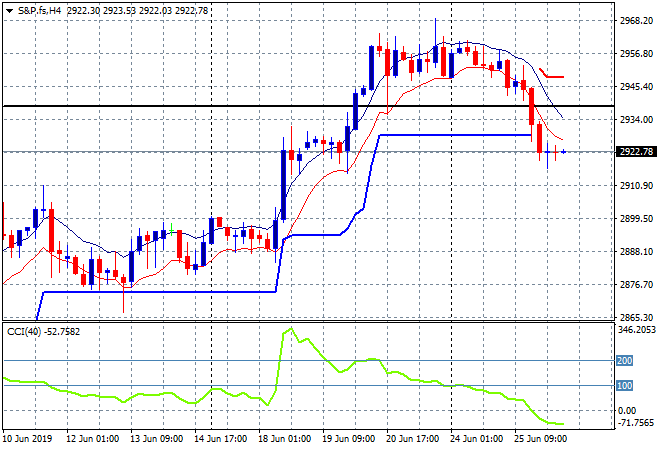Click the 2956.80 price axis label
660x450 pixels.
point(636,53)
